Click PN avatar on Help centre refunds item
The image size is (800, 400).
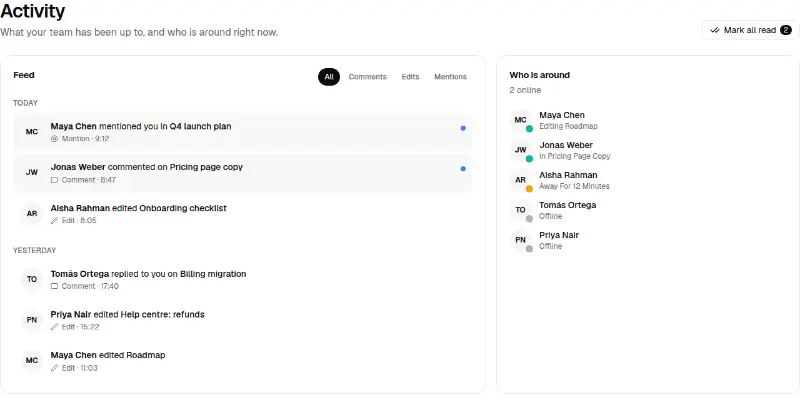click(x=32, y=320)
